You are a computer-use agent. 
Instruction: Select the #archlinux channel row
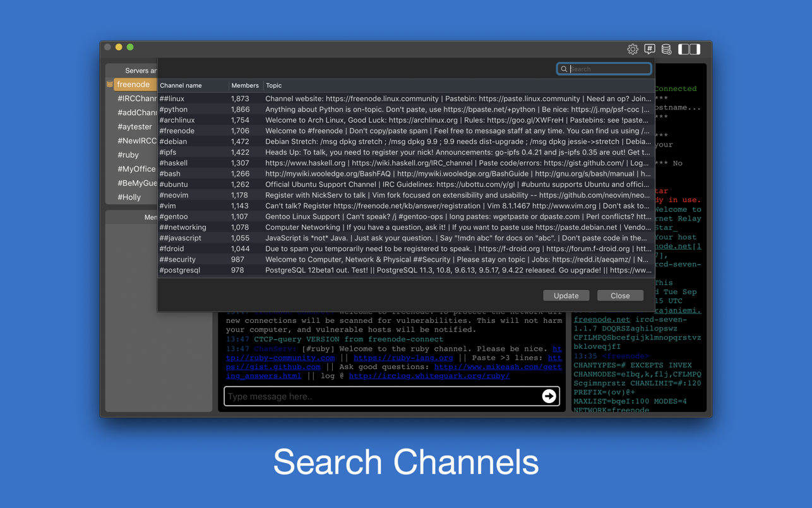pos(405,120)
